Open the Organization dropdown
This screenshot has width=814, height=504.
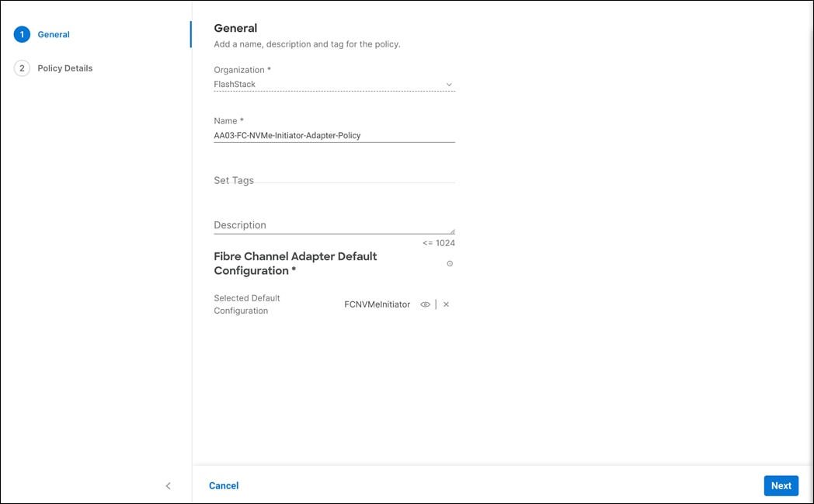coord(334,84)
